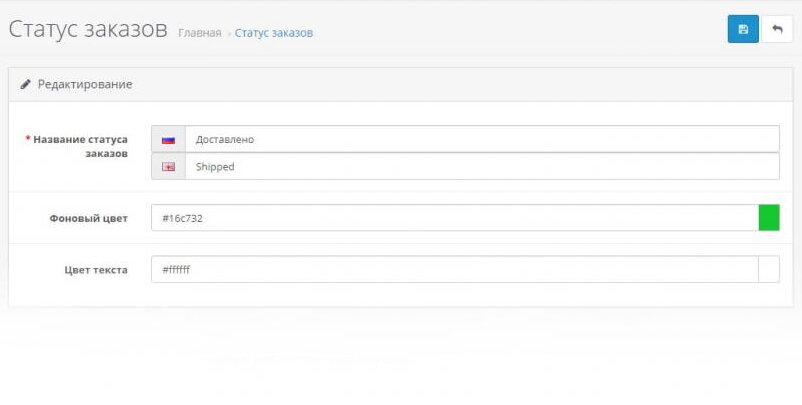The image size is (802, 405).
Task: Click the blue save floppy-disk button
Action: tap(743, 30)
